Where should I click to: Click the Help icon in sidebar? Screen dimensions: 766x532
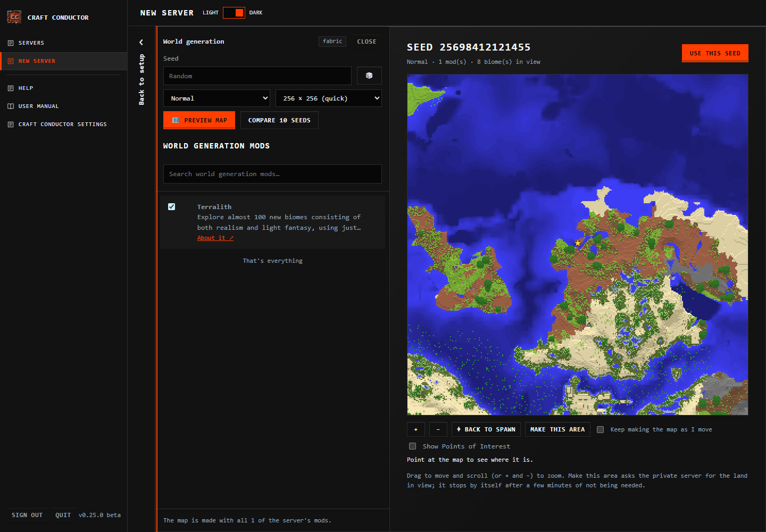[11, 88]
